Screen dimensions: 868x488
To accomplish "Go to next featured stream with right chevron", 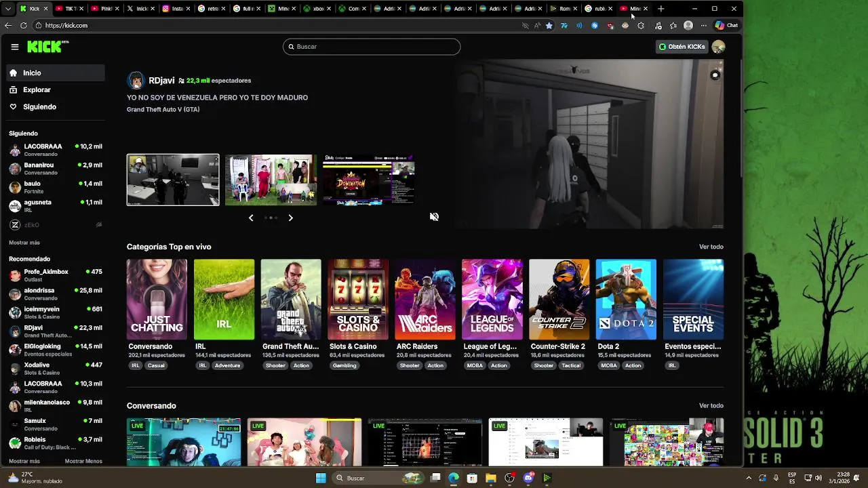I will point(290,218).
